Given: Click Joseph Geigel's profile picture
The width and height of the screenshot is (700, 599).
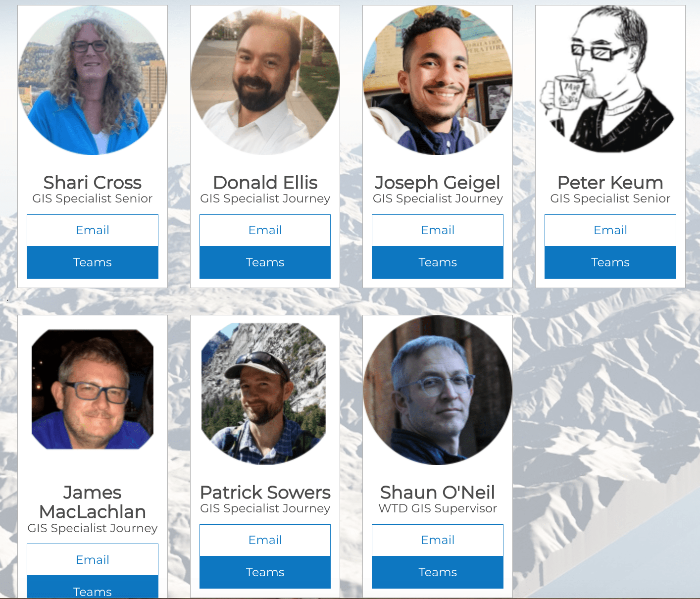Looking at the screenshot, I should tap(438, 80).
